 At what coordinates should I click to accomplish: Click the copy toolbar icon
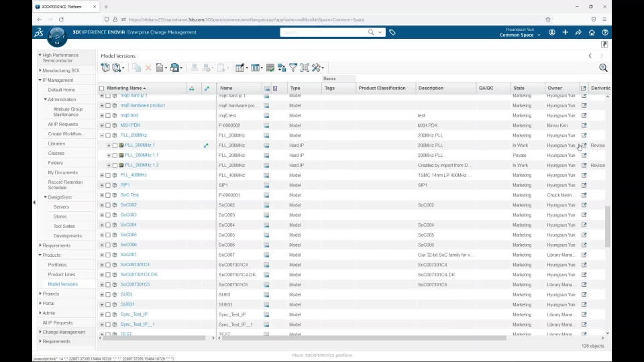pos(136,68)
